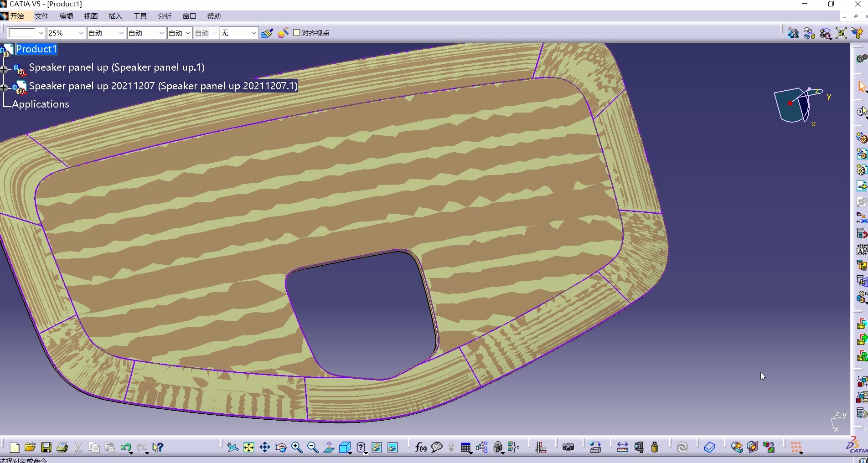This screenshot has width=868, height=463.
Task: Expand the first Speaker panel up node
Action: tap(5, 69)
